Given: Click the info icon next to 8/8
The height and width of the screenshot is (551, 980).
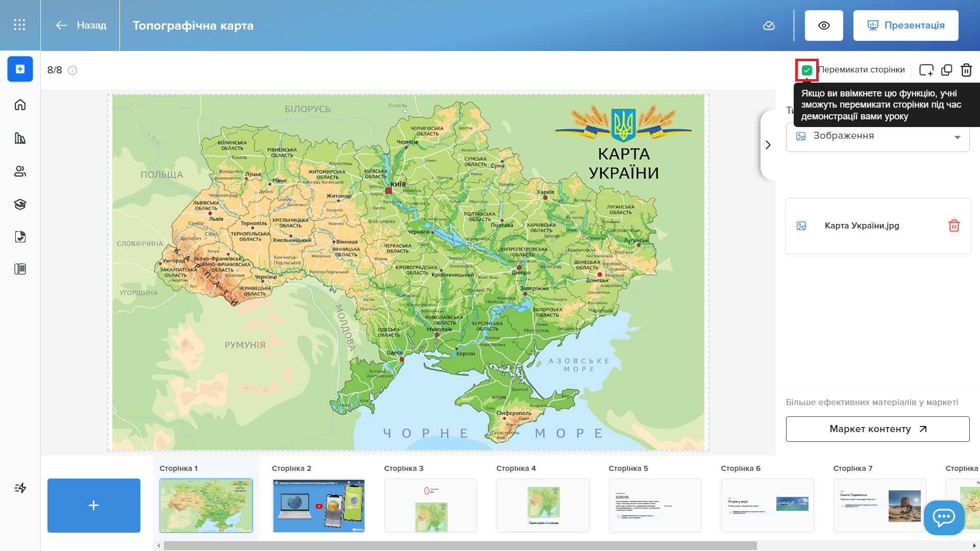Looking at the screenshot, I should [x=72, y=70].
